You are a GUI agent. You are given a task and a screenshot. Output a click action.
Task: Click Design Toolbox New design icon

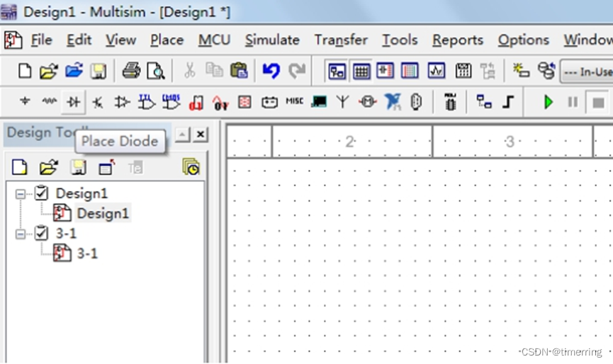point(20,167)
